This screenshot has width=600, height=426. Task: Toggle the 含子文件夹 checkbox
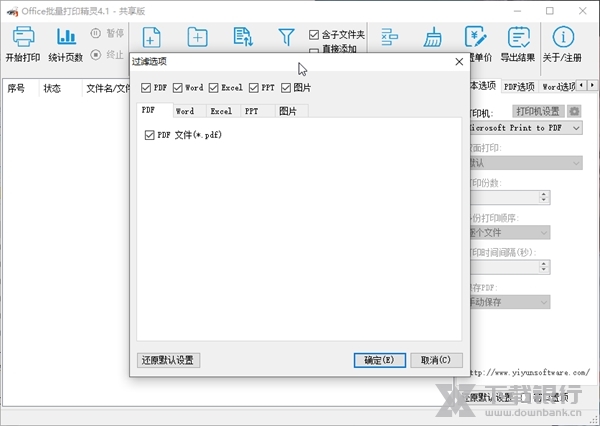(314, 35)
